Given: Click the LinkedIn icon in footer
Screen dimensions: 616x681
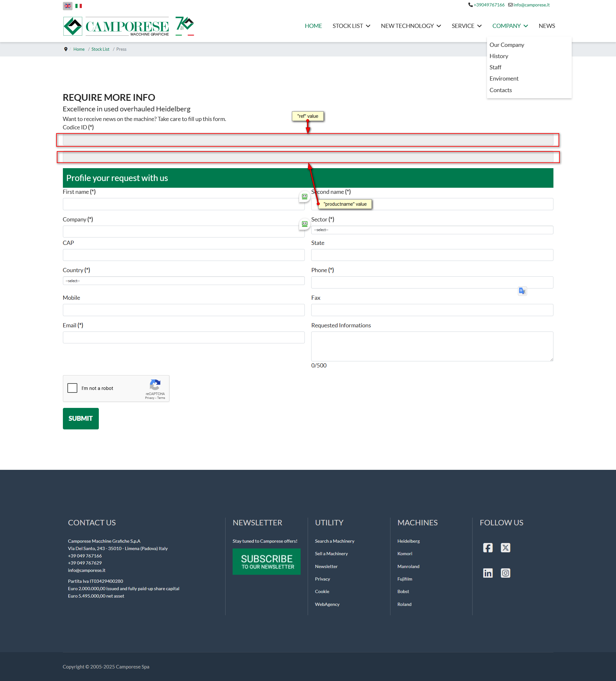Looking at the screenshot, I should (x=488, y=573).
